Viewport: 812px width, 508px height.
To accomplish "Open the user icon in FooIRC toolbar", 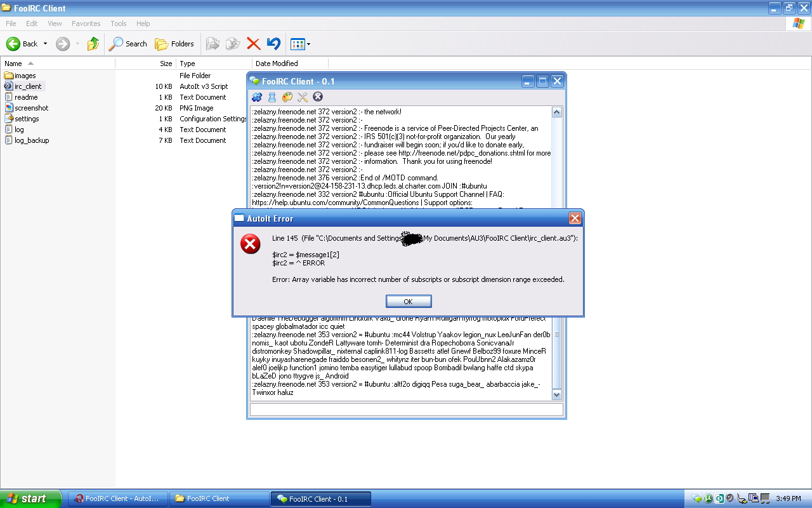I will pos(272,97).
